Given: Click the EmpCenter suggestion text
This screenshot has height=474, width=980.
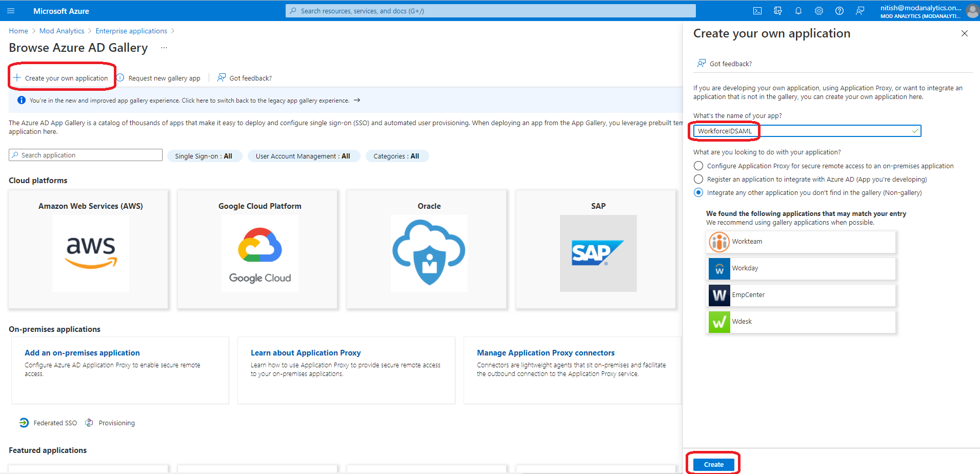Looking at the screenshot, I should click(748, 295).
